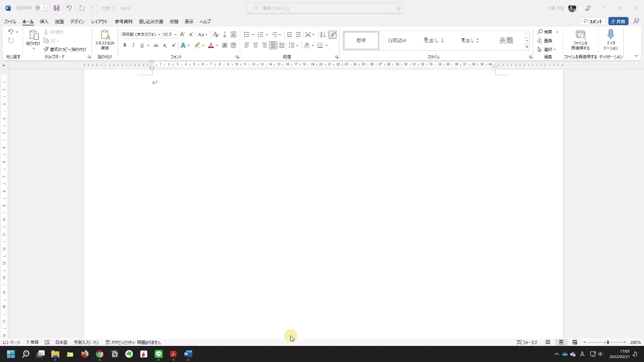Click the search box in title bar
The width and height of the screenshot is (644, 362).
click(x=325, y=8)
